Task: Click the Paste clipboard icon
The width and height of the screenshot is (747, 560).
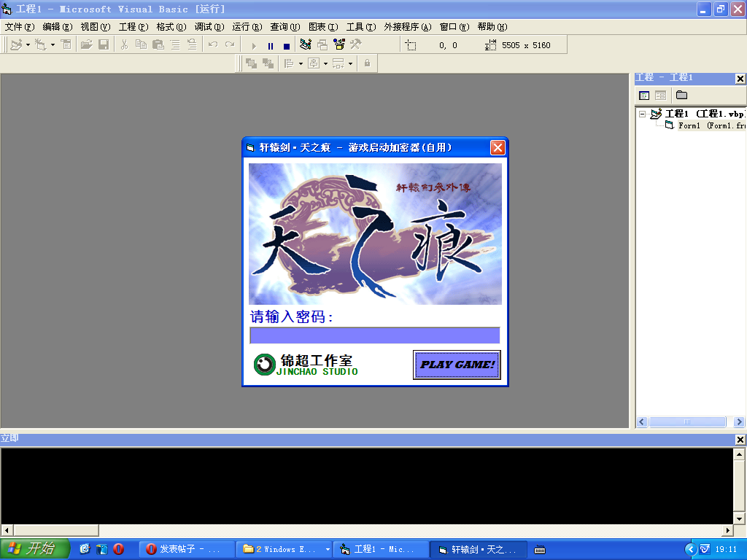Action: (x=158, y=44)
